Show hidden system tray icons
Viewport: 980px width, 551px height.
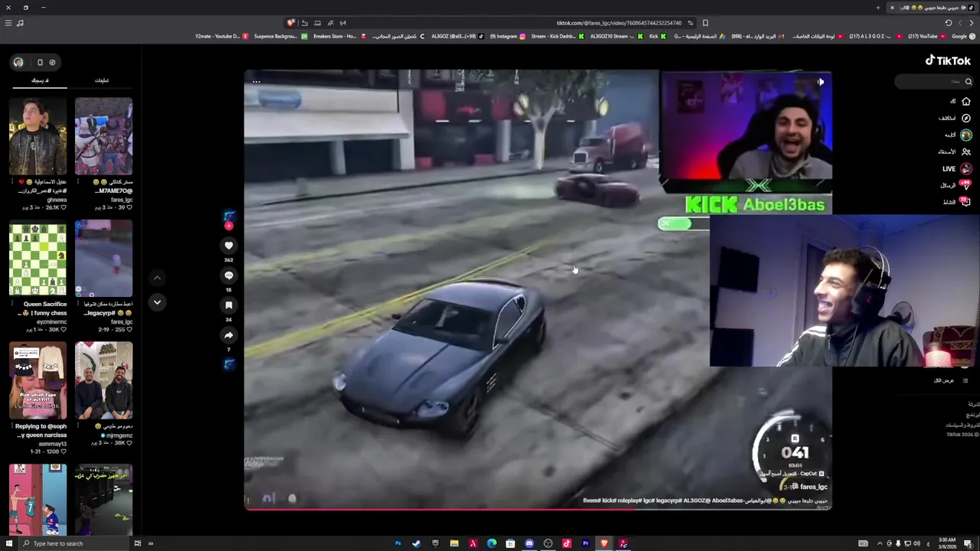pyautogui.click(x=880, y=543)
